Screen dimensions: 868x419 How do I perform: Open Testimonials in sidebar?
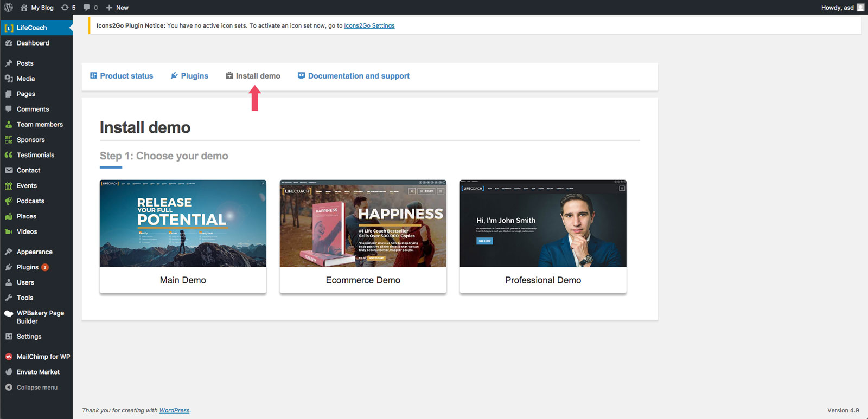[x=36, y=155]
